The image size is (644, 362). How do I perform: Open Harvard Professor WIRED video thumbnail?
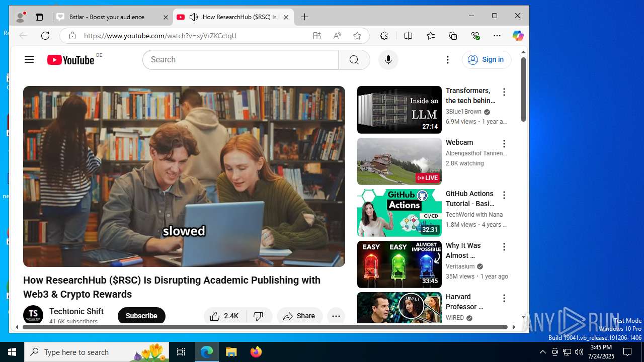click(x=399, y=308)
